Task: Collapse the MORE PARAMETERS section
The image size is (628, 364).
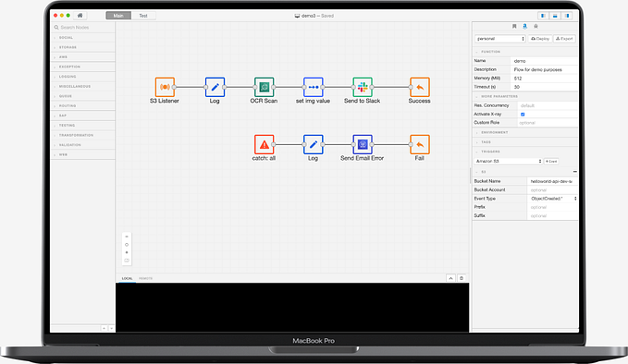Action: pos(525,96)
